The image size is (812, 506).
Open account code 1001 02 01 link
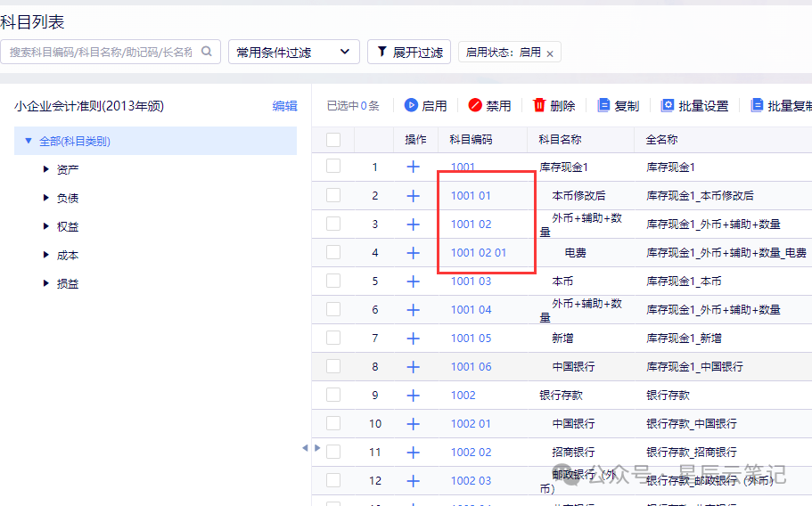478,252
